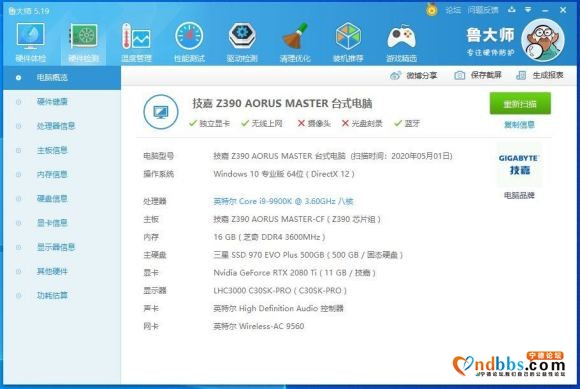The image size is (580, 389).
Task: Click the 16 GB DDR4 3600MHz memory text
Action: point(269,237)
